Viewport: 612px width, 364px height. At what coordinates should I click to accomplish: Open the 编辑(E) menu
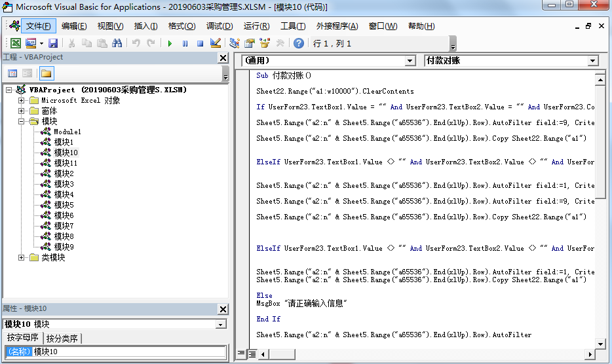pos(74,26)
